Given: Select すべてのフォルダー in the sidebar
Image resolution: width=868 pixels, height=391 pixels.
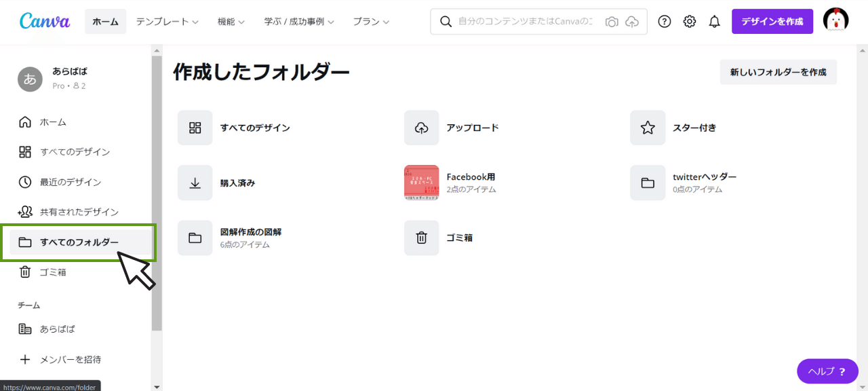Looking at the screenshot, I should [80, 242].
